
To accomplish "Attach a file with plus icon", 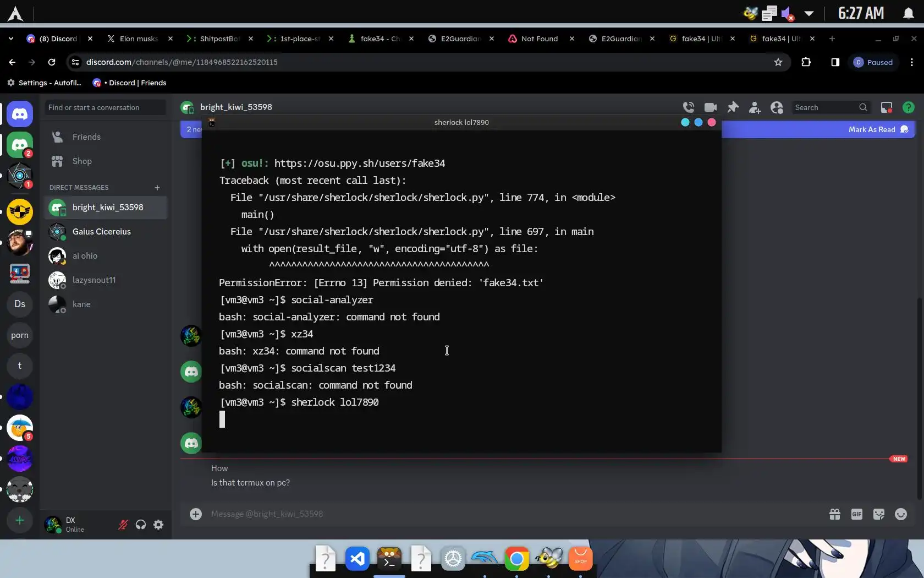I will click(x=196, y=514).
